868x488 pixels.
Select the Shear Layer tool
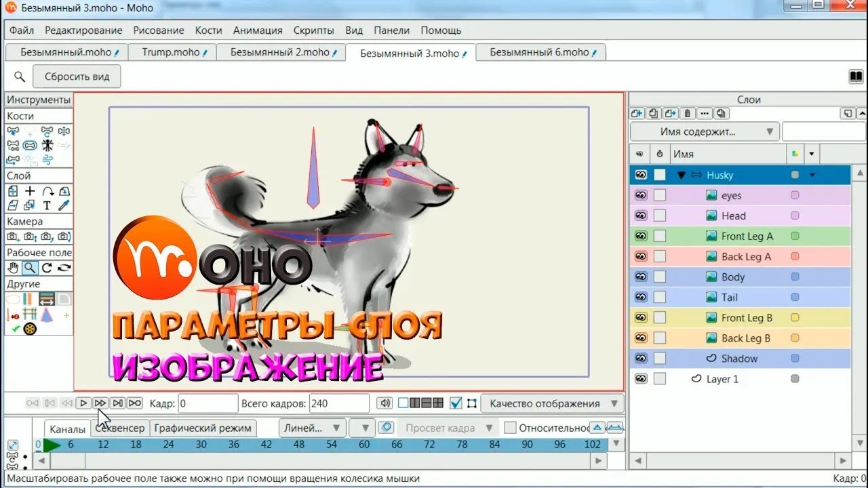(12, 205)
